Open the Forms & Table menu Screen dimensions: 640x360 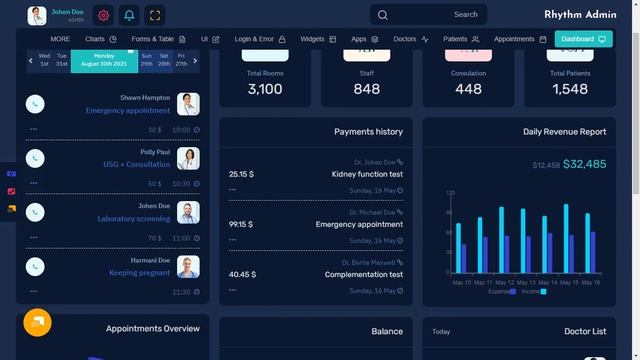158,39
